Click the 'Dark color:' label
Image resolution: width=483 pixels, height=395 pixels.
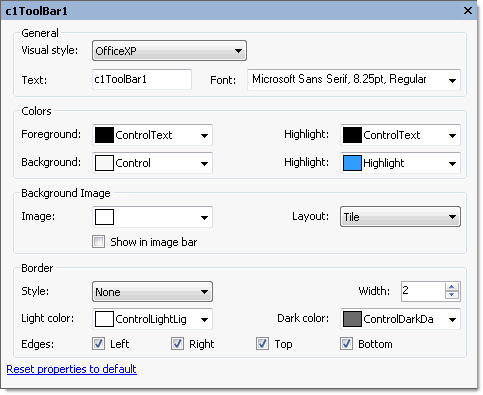pyautogui.click(x=303, y=318)
